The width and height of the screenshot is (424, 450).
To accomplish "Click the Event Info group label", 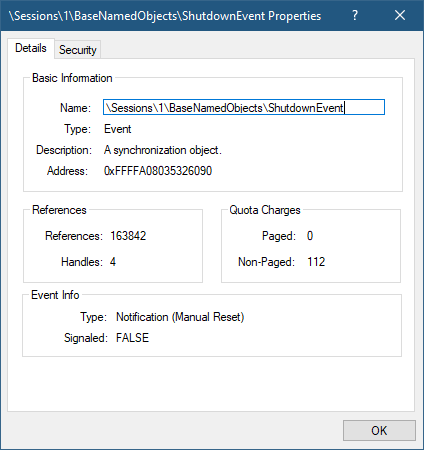I will [55, 295].
